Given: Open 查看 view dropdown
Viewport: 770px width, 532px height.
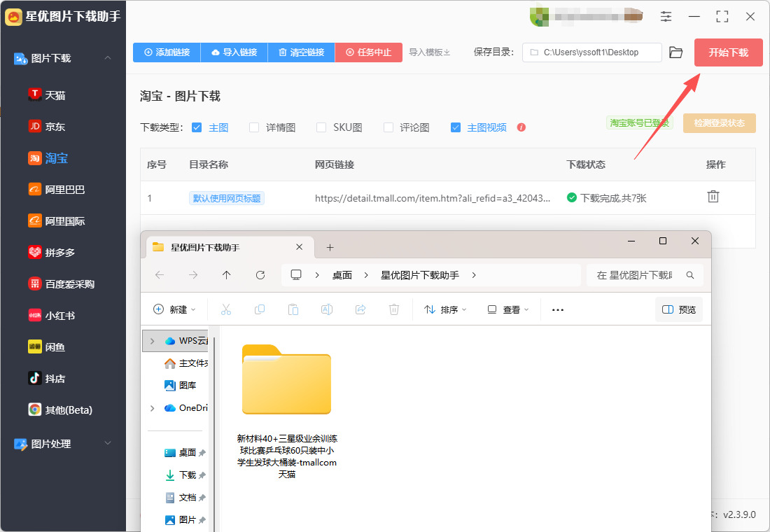Looking at the screenshot, I should coord(507,309).
